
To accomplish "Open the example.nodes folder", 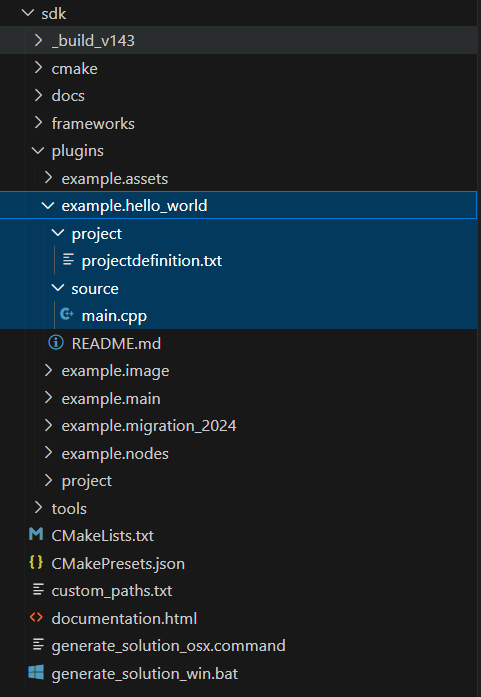I will point(115,453).
